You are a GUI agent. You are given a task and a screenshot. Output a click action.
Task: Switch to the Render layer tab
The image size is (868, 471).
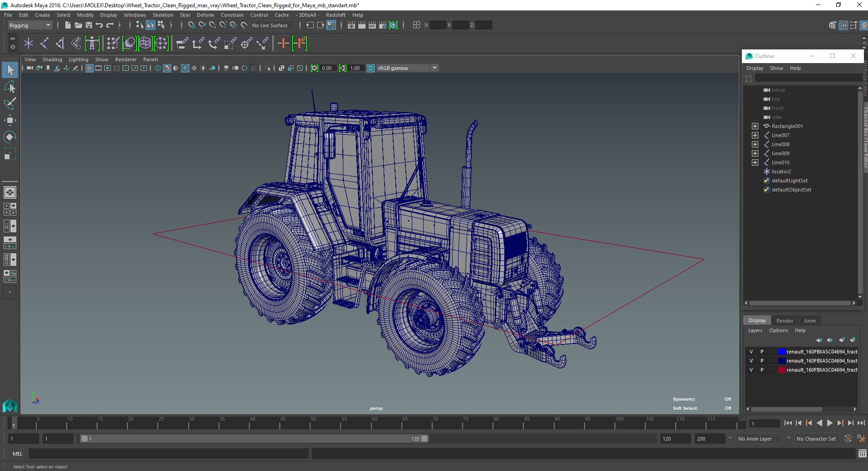785,321
